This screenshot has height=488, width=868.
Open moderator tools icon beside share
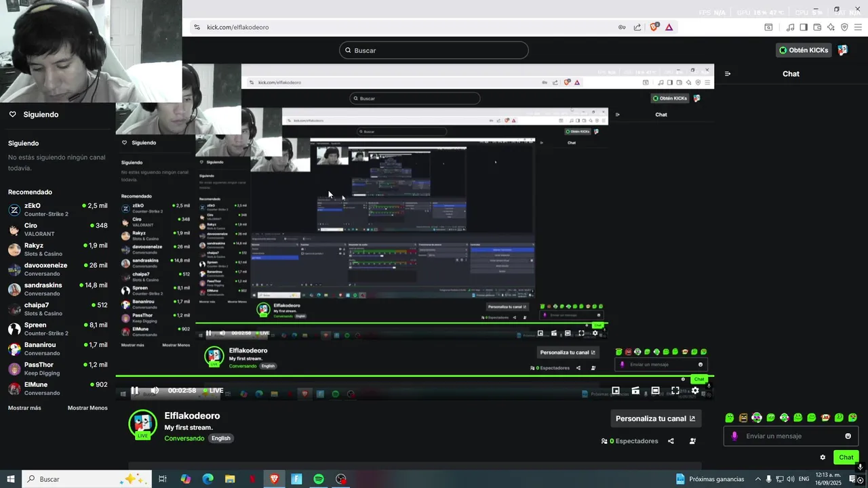(x=692, y=441)
